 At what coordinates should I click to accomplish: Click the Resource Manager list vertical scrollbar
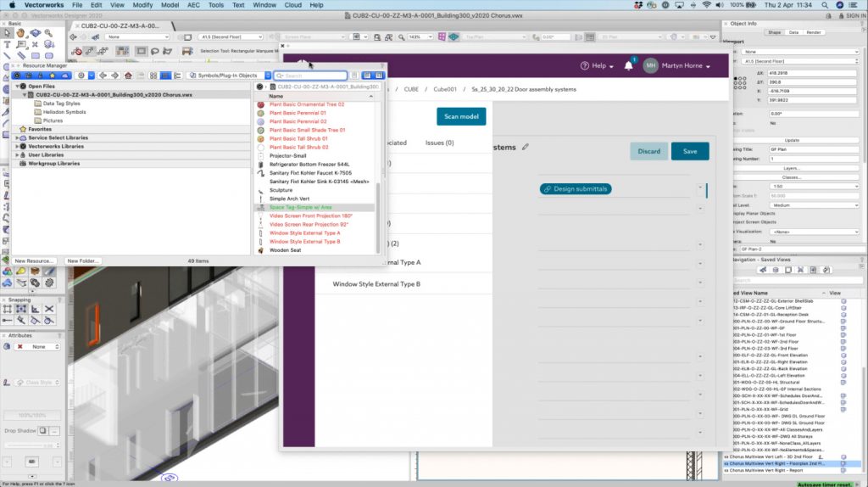click(x=378, y=217)
